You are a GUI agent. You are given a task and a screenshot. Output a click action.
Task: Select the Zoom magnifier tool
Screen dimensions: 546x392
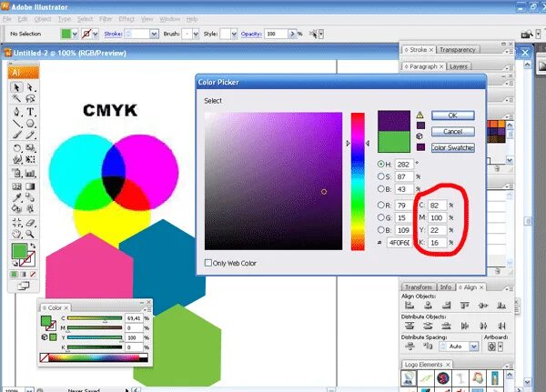pos(30,234)
